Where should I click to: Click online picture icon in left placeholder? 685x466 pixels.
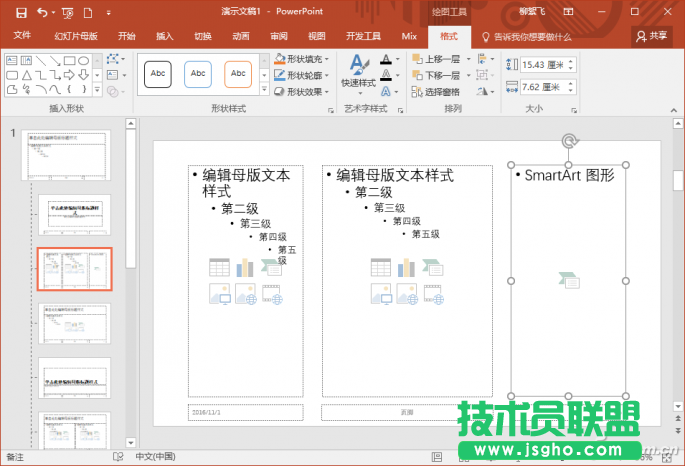pyautogui.click(x=245, y=294)
